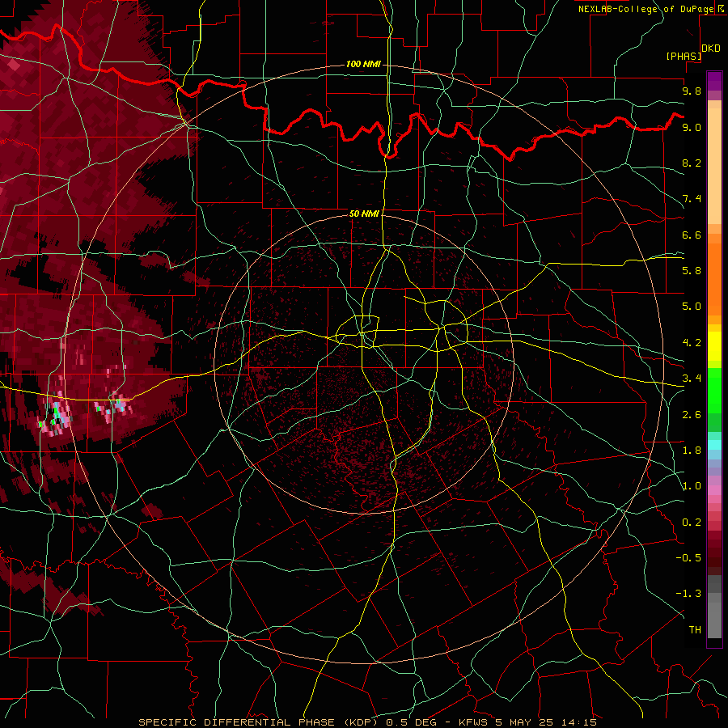
Task: Click the 0.2 scale value
Action: pyautogui.click(x=692, y=523)
